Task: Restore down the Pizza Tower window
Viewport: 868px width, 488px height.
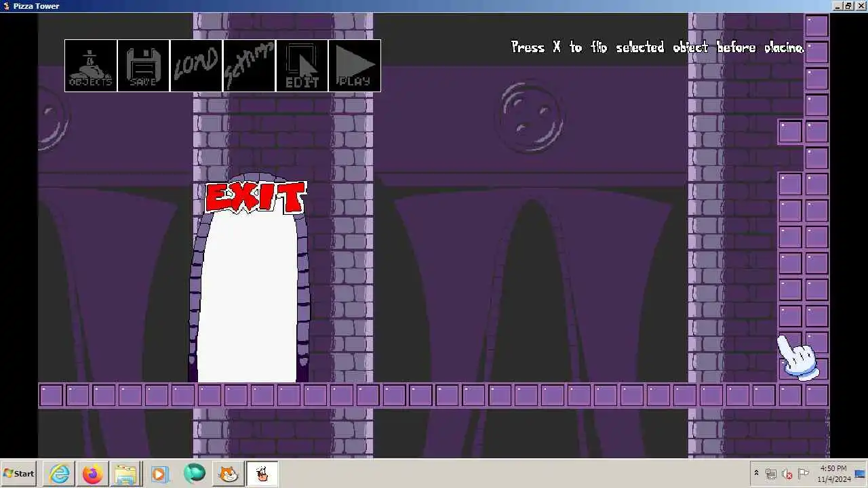Action: [x=848, y=6]
